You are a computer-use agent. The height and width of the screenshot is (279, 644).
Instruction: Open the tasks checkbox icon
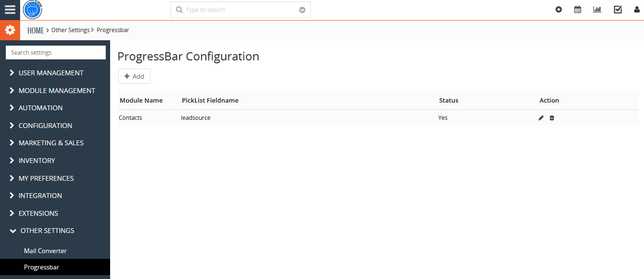(x=618, y=10)
